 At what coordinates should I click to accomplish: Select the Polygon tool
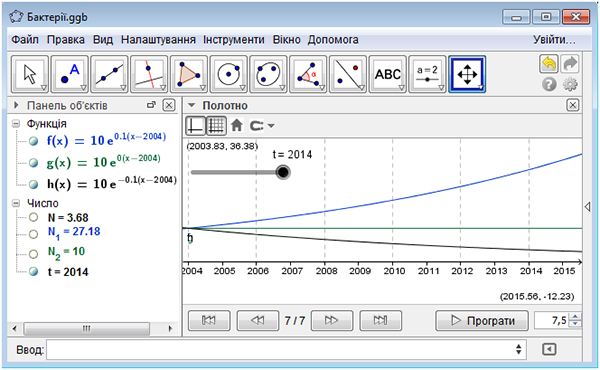pos(189,74)
